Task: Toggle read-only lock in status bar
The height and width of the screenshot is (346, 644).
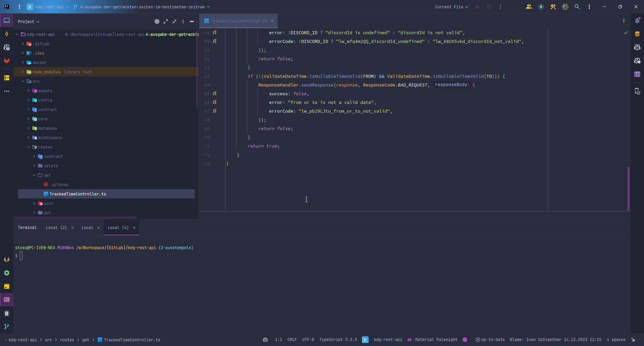Action: 633,340
